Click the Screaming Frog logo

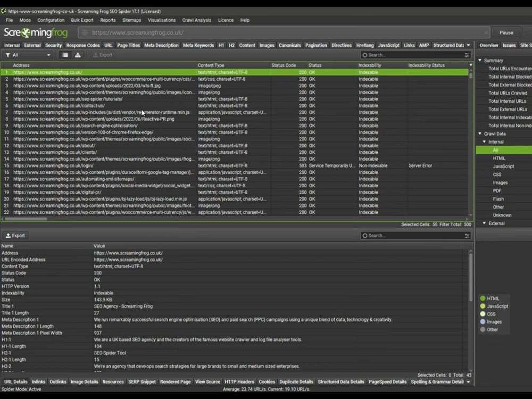pos(36,32)
